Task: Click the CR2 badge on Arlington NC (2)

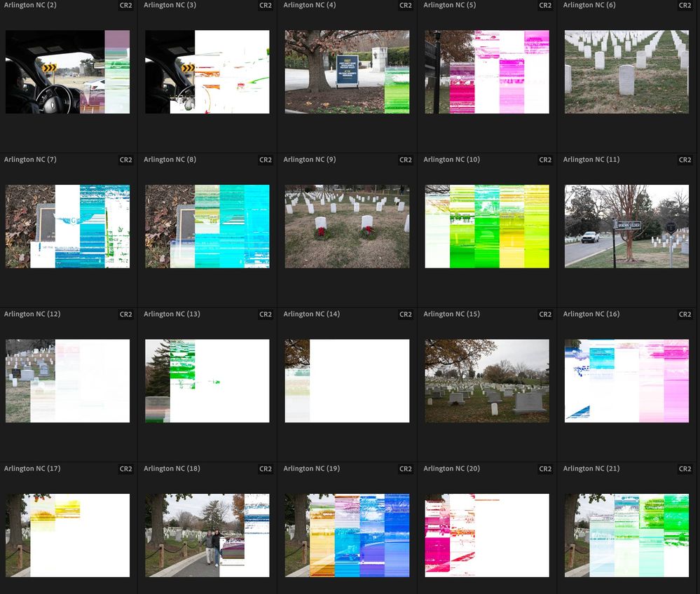Action: point(125,6)
